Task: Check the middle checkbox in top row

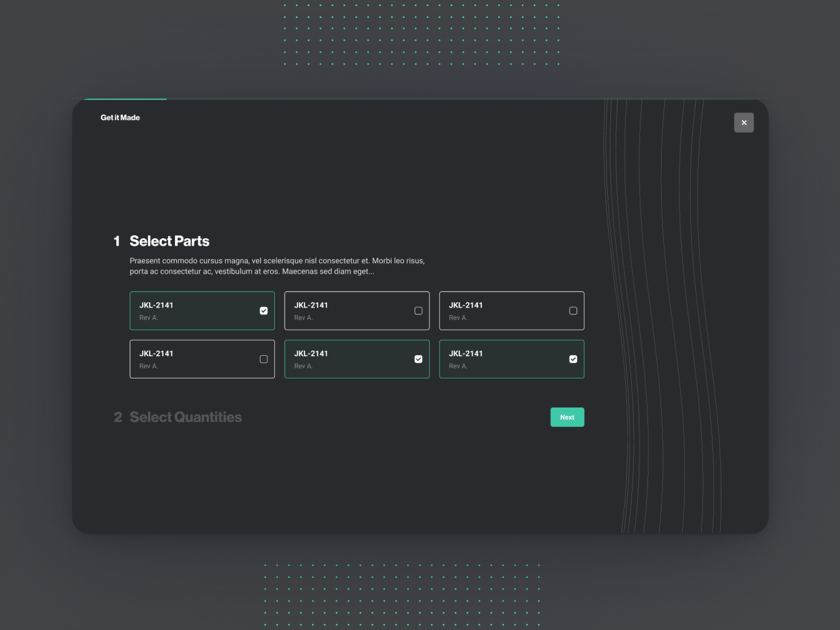Action: point(418,311)
